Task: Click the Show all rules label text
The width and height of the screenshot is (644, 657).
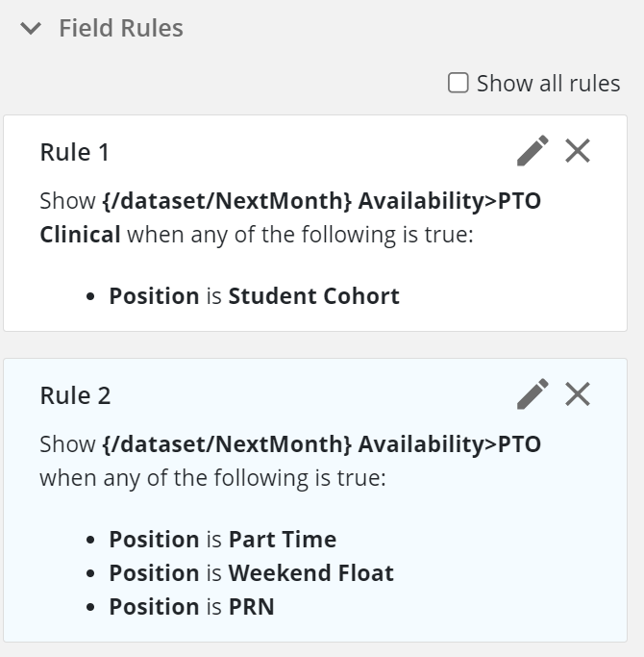Action: click(x=549, y=84)
